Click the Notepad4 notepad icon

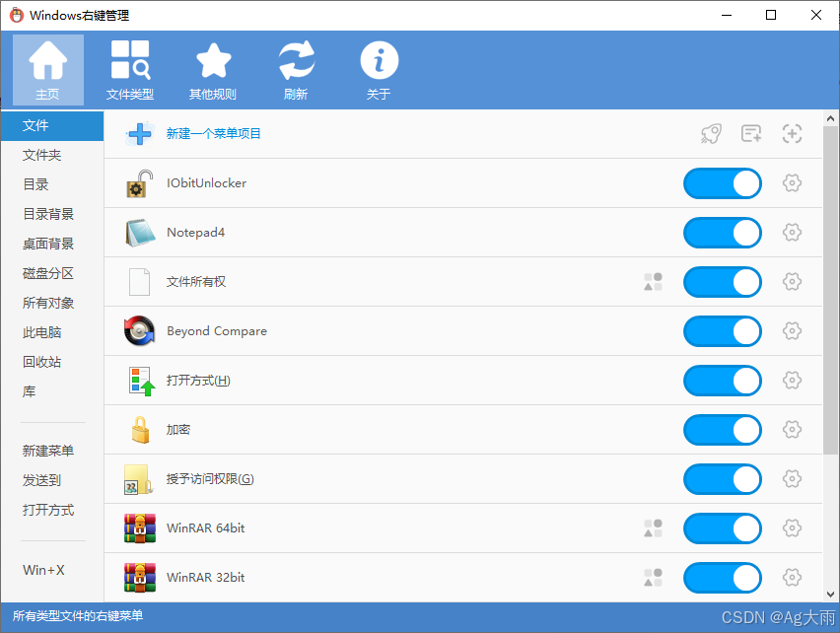click(140, 233)
